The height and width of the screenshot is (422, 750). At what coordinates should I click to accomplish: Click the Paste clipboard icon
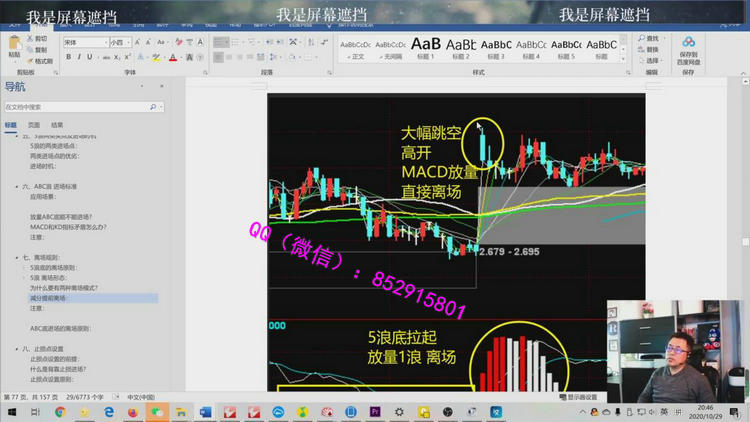pos(14,46)
